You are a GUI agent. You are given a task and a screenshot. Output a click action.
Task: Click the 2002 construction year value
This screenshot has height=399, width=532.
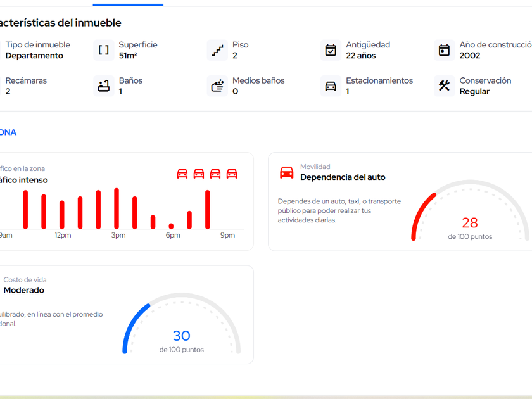coord(469,56)
